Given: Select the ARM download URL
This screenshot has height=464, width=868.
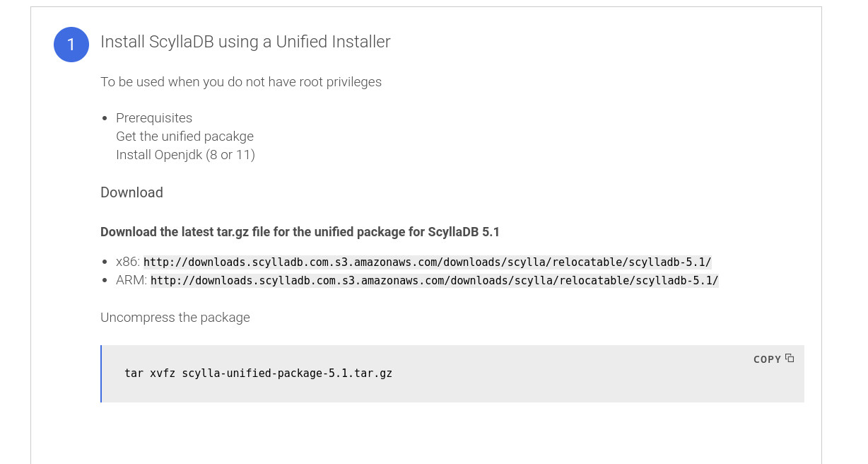Looking at the screenshot, I should 434,281.
